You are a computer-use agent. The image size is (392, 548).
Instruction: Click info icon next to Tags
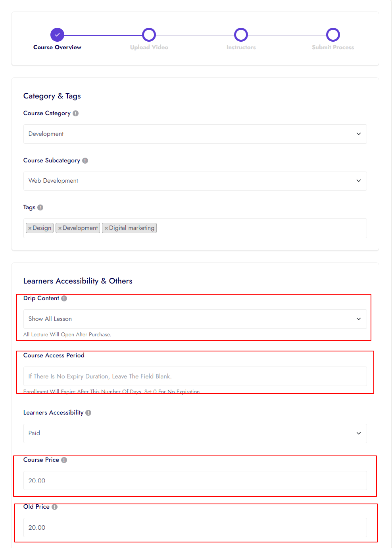pyautogui.click(x=40, y=208)
